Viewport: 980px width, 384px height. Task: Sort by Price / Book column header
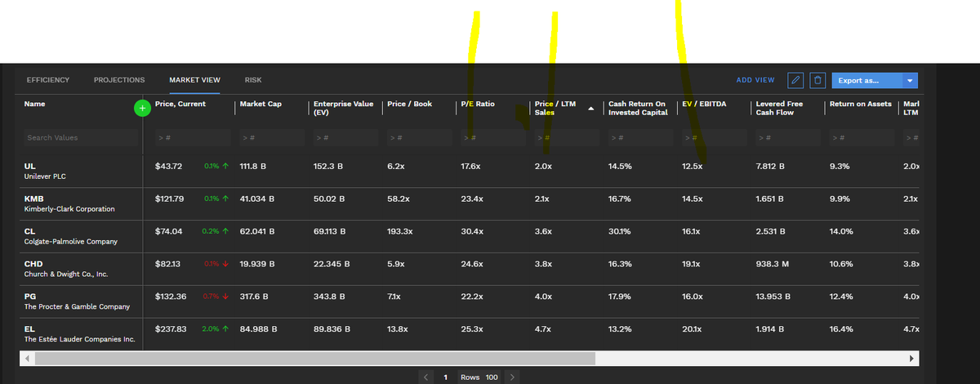[408, 104]
